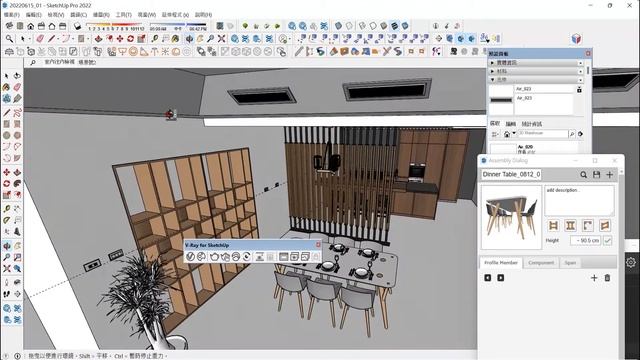Screen dimensions: 640x360
Task: Click the Eraser tool in left toolbar
Action: point(17,87)
